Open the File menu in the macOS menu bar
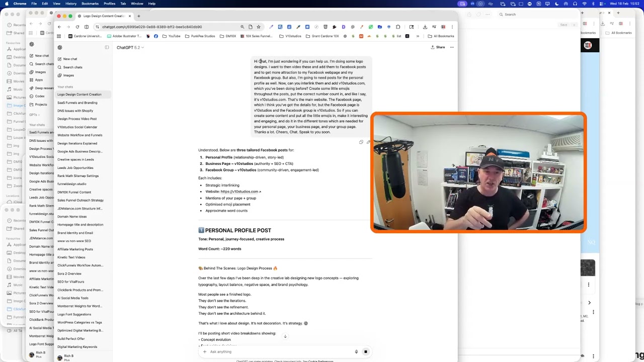Viewport: 644px width, 362px height. tap(34, 4)
